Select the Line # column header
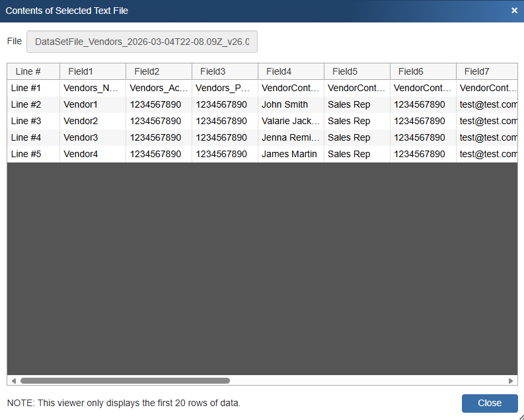This screenshot has width=524, height=420. (28, 71)
